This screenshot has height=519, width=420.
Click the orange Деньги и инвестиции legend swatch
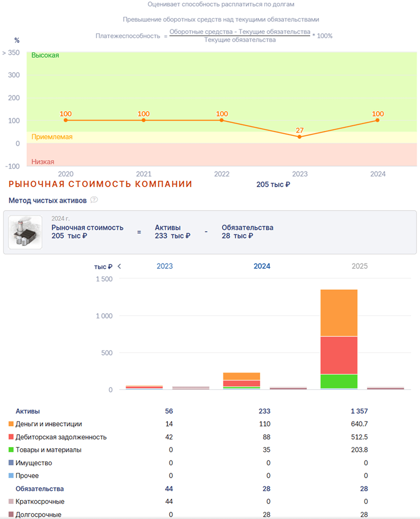(x=11, y=424)
